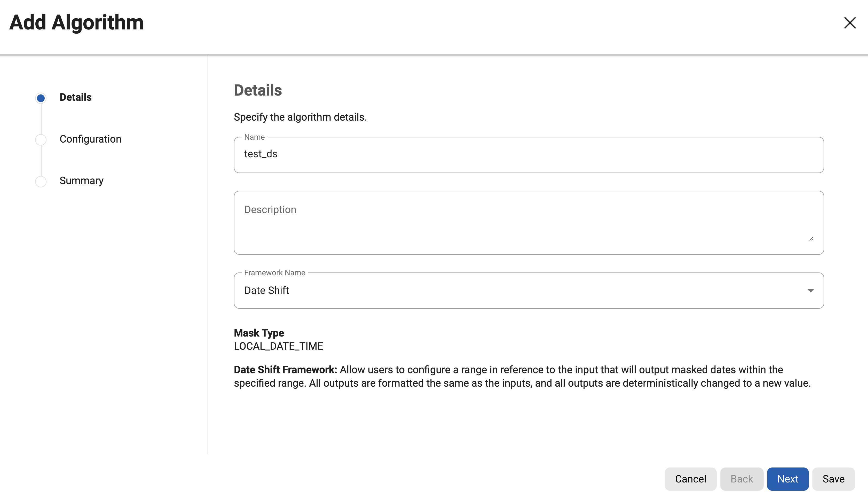868x499 pixels.
Task: Select the Details step label
Action: point(75,97)
